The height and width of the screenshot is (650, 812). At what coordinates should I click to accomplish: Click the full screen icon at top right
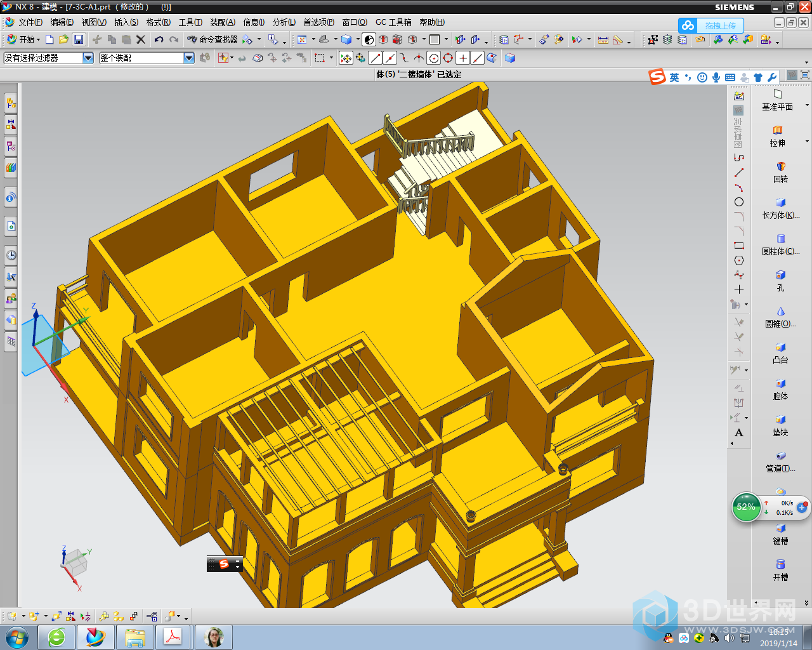point(805,75)
